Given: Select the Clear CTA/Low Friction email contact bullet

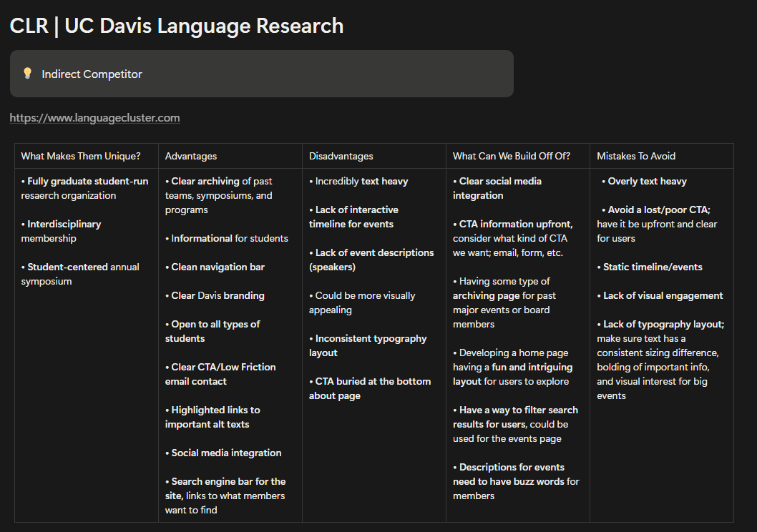Looking at the screenshot, I should point(220,374).
